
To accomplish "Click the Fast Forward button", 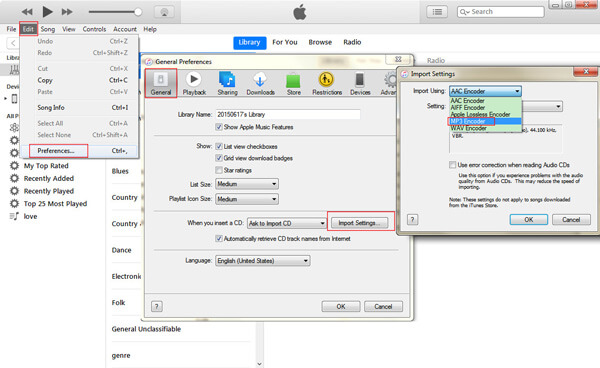I will tap(67, 12).
